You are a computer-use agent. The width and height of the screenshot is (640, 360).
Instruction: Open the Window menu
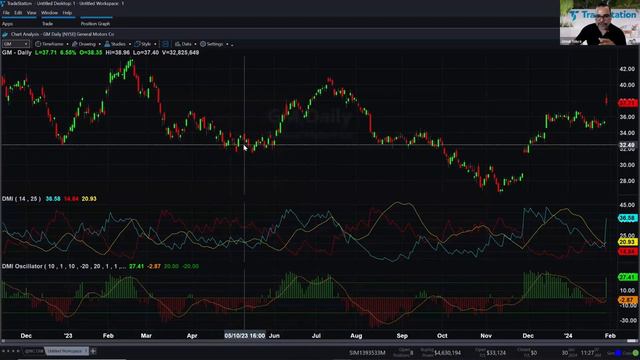pyautogui.click(x=49, y=13)
